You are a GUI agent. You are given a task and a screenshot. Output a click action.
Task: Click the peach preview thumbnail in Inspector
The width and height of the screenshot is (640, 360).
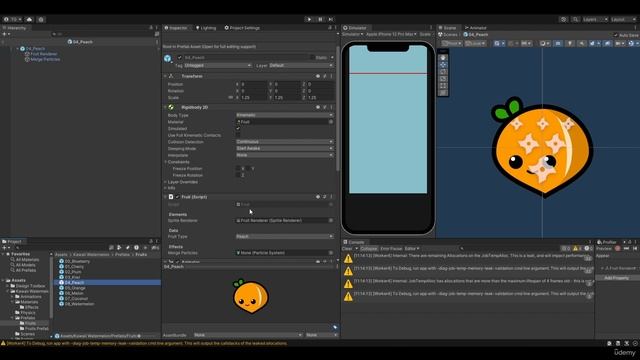tap(251, 296)
